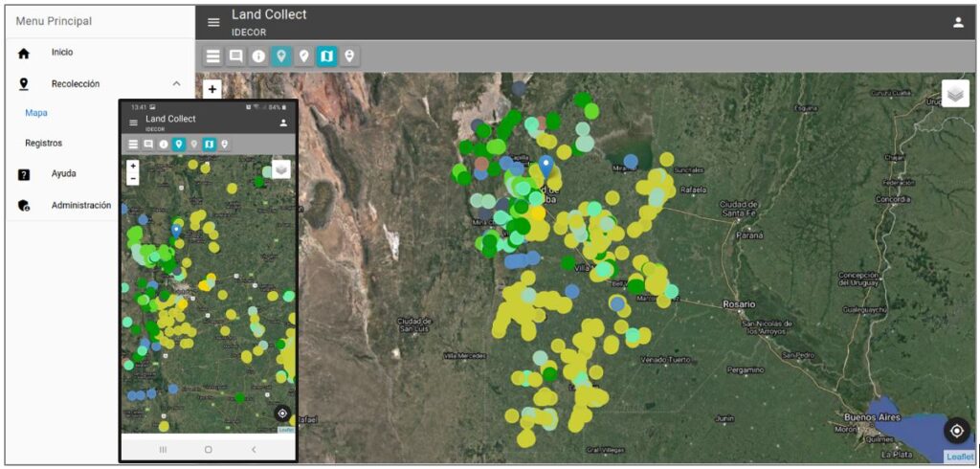This screenshot has width=980, height=469.
Task: Open the hamburger menu in the desktop header
Action: pos(213,23)
